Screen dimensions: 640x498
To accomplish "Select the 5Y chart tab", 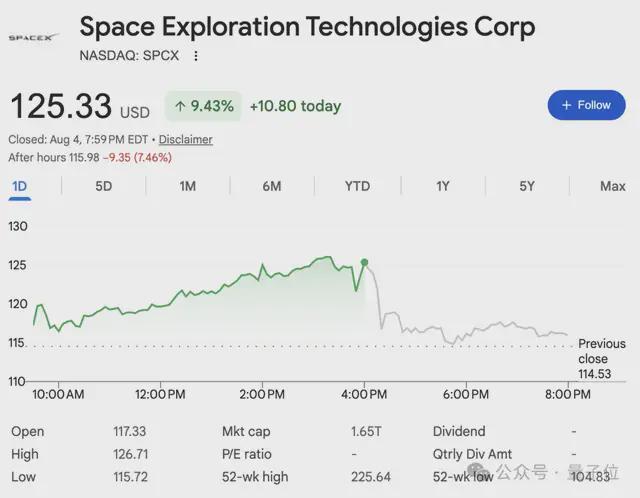I will [x=527, y=187].
